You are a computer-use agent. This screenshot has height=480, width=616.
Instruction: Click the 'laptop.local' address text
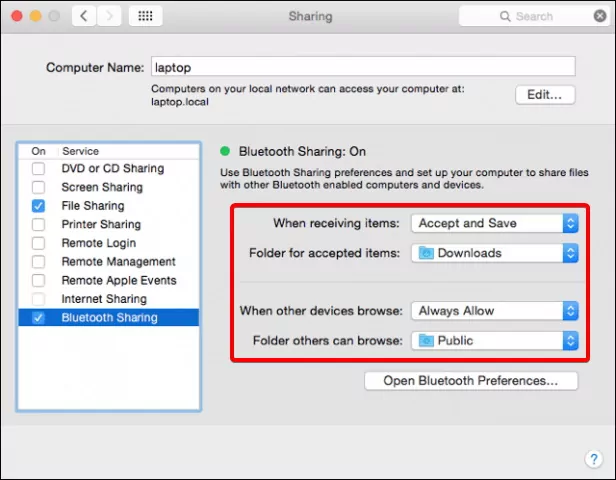point(180,102)
